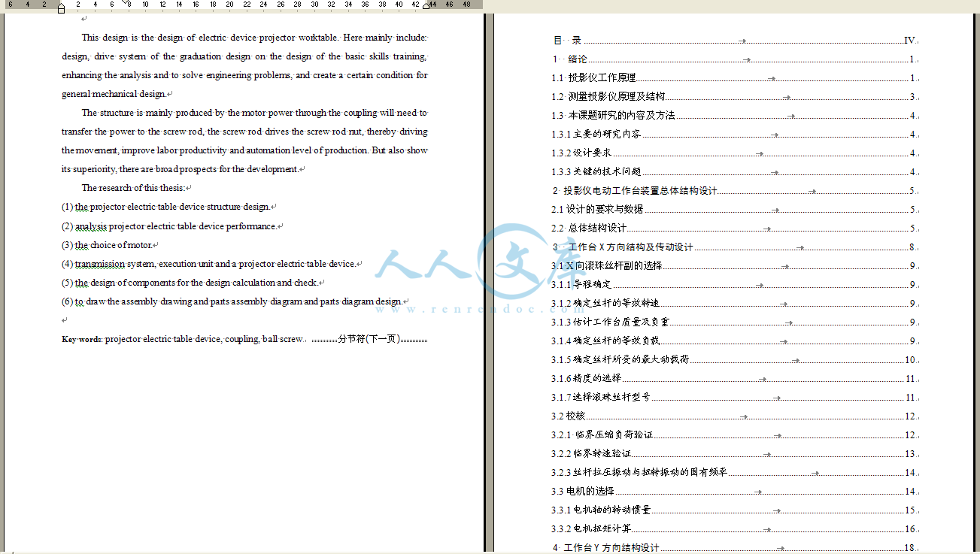The image size is (980, 554).
Task: Place cursor in "The structure is mainly produced" line
Action: (254, 113)
